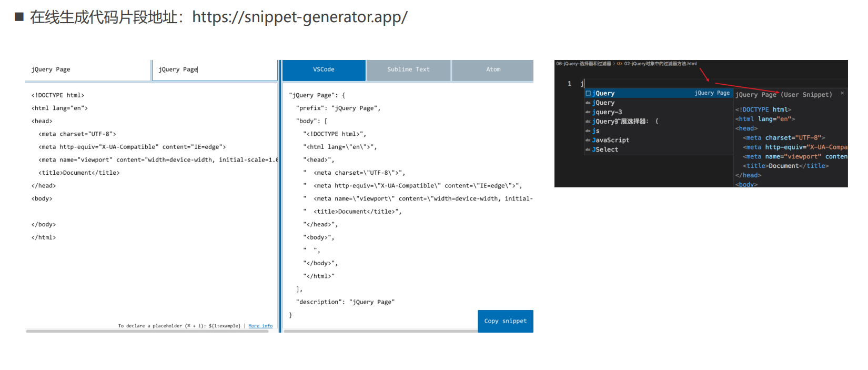Switch to the Sublime Text tab
Image resolution: width=868 pixels, height=370 pixels.
[409, 70]
